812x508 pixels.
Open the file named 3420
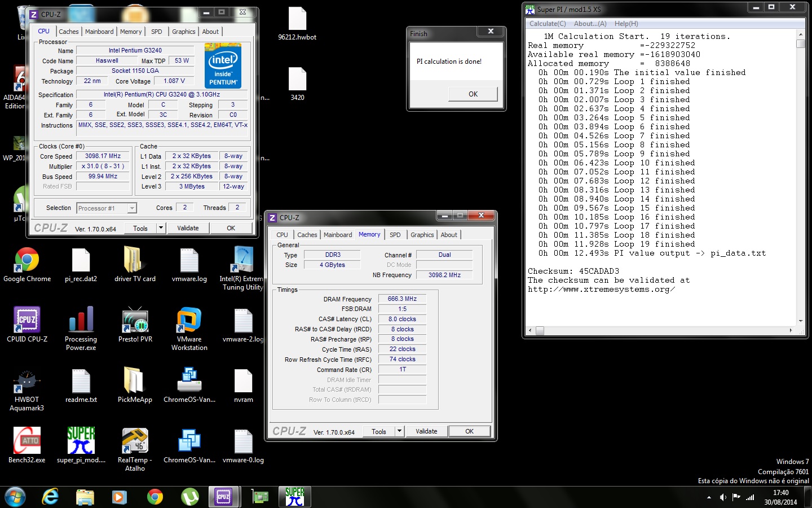[297, 84]
